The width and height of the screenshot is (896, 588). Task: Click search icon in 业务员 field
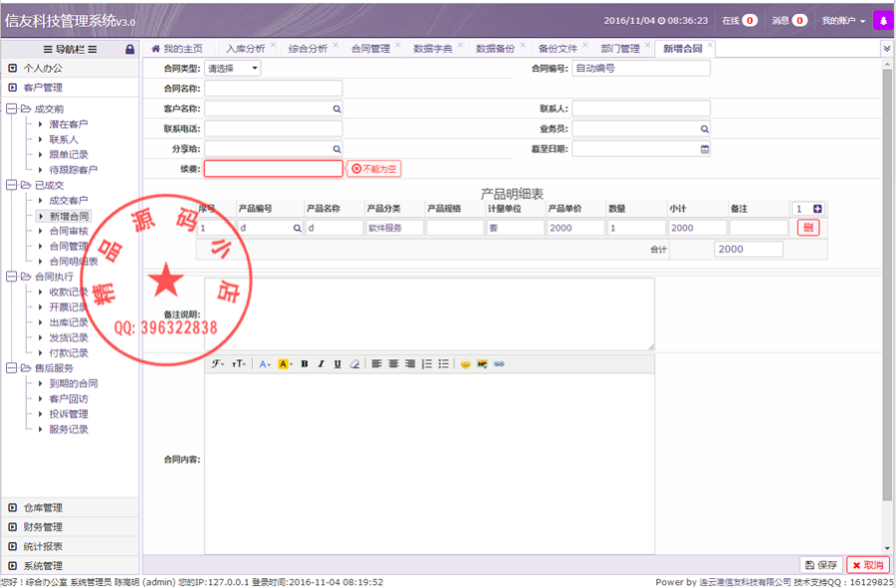[x=704, y=129]
